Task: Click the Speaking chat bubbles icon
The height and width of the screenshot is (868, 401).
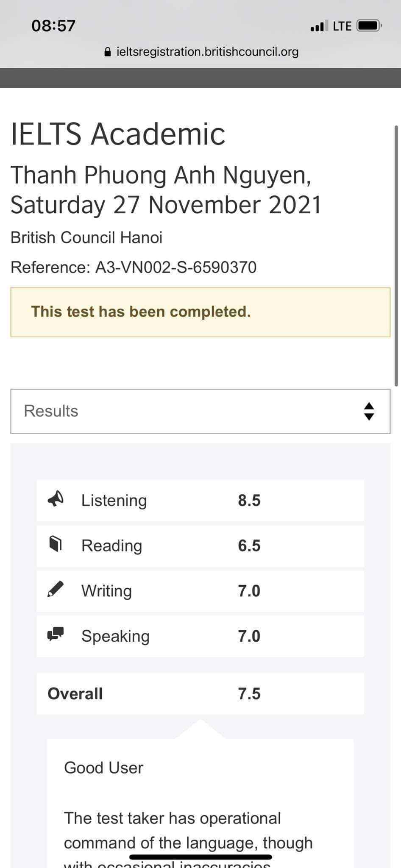Action: tap(56, 634)
